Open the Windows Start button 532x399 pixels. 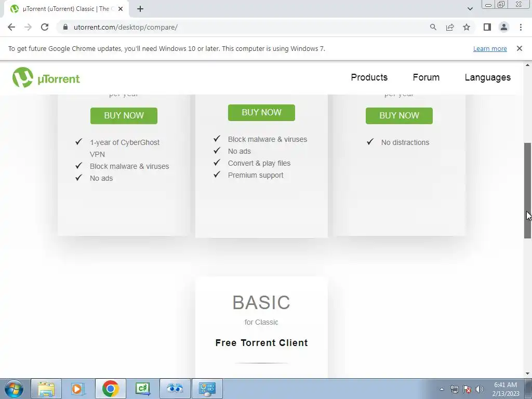(14, 389)
